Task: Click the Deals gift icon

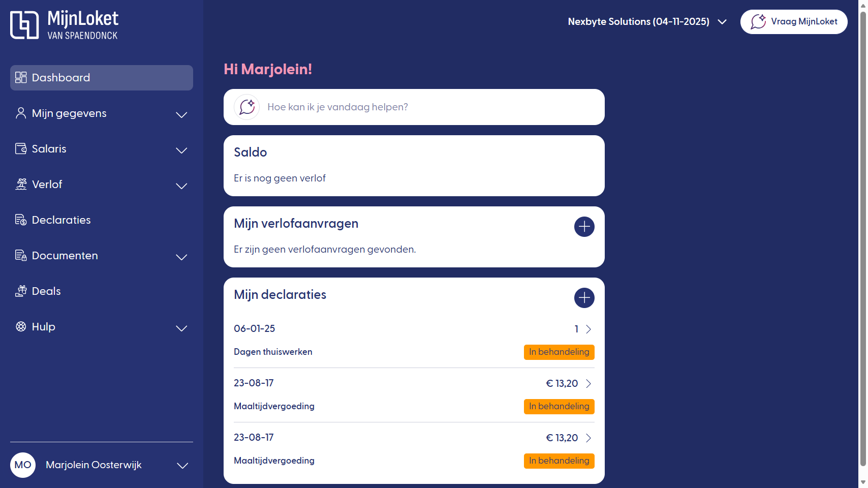Action: click(x=21, y=291)
